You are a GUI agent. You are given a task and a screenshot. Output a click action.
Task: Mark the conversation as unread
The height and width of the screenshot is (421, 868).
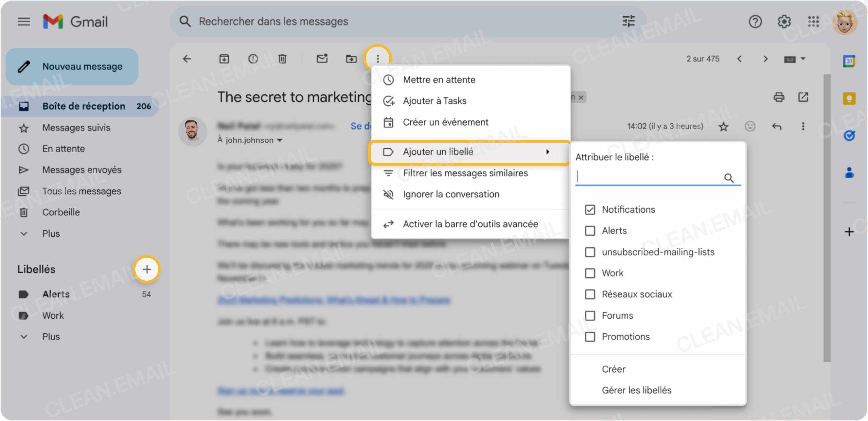[322, 59]
